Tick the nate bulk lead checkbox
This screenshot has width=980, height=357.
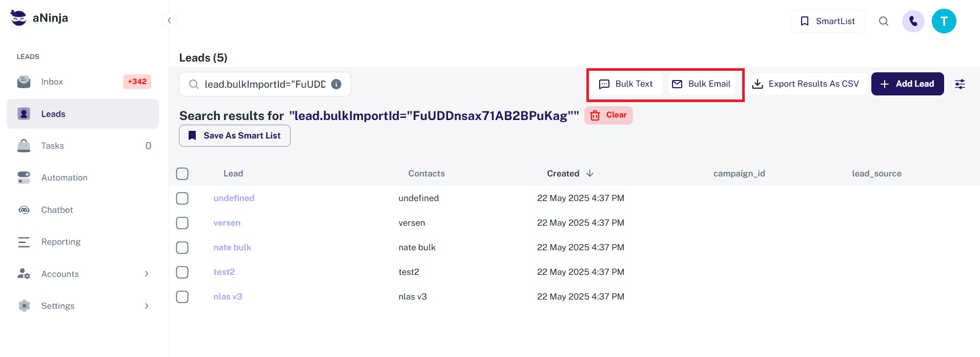click(182, 248)
